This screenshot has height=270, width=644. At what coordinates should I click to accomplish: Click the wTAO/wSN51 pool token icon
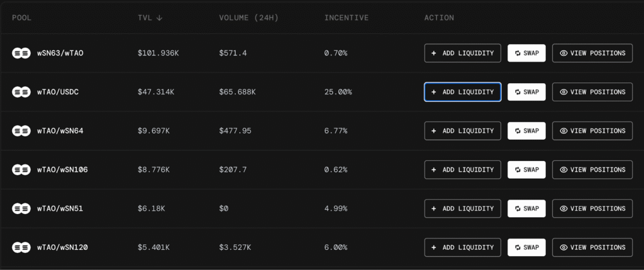click(x=21, y=208)
